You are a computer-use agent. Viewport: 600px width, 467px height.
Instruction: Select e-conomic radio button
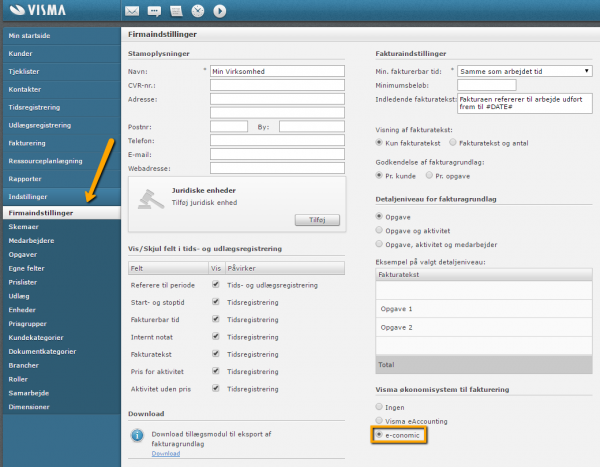click(379, 434)
